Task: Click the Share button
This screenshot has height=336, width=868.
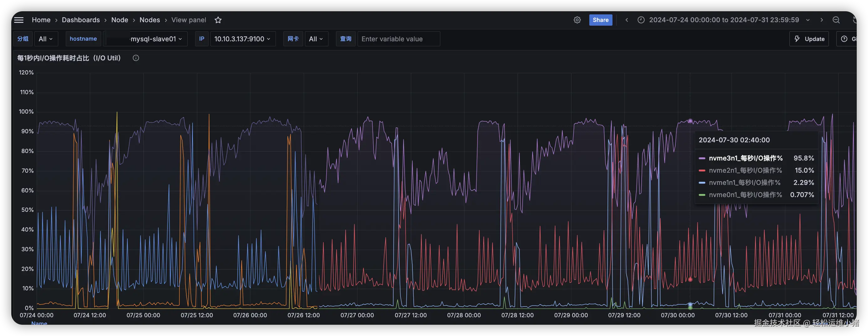Action: point(601,20)
